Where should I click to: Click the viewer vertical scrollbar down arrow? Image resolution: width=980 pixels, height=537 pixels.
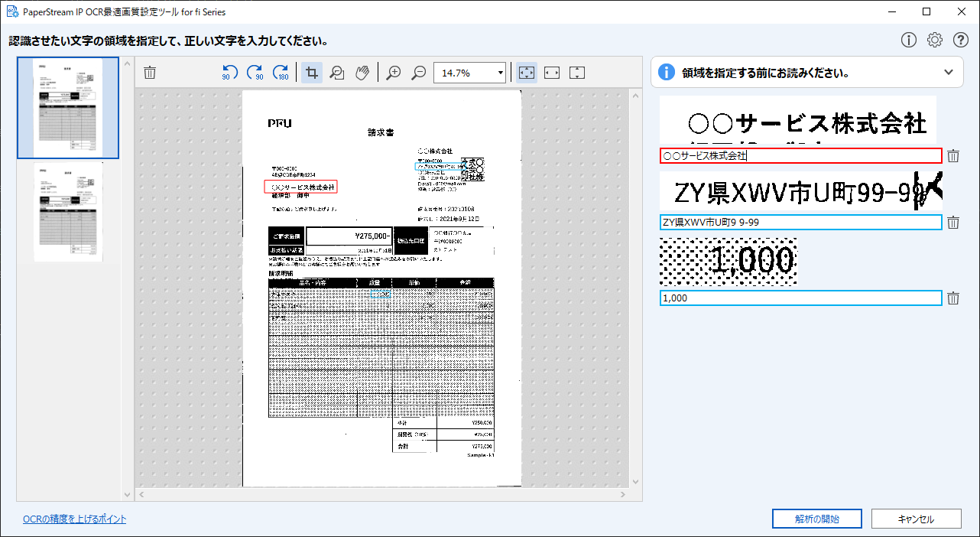[x=634, y=482]
